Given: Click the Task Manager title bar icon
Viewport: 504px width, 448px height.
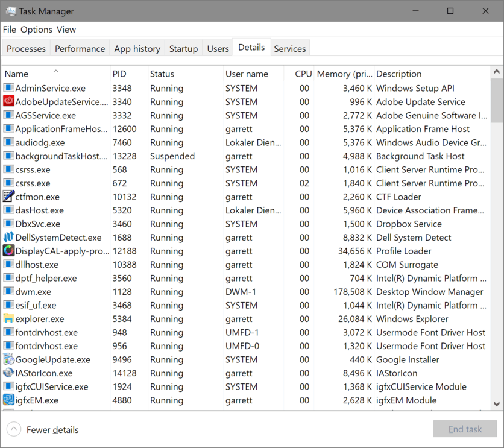Looking at the screenshot, I should [11, 11].
